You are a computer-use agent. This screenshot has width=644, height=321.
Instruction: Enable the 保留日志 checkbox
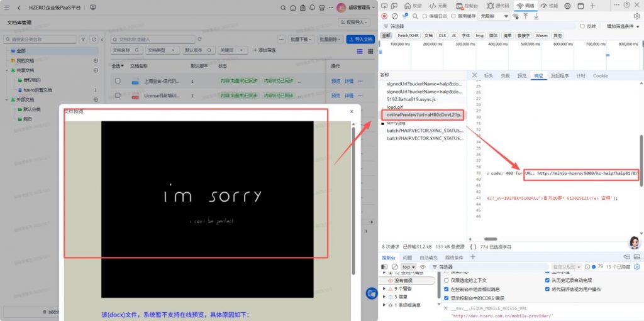425,16
